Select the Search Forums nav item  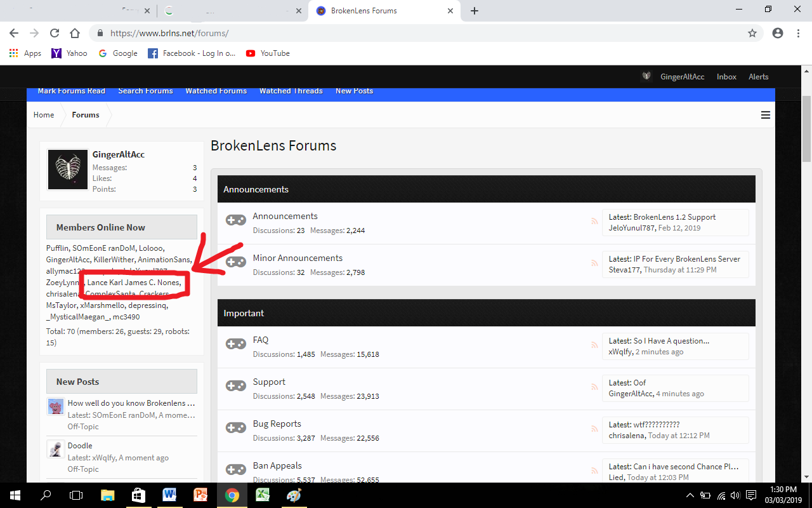point(145,91)
